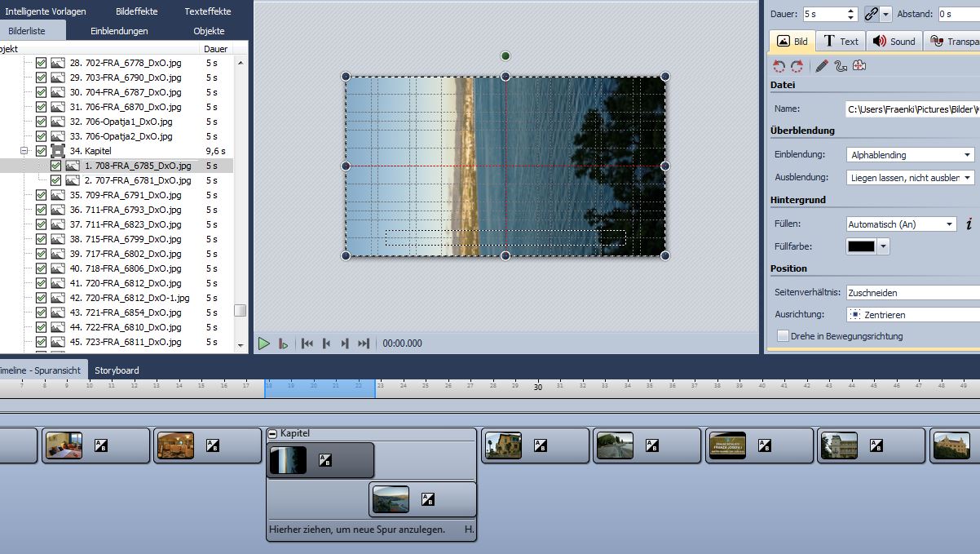
Task: Uncheck 709-FRA_6791_DxO.jpg in the image list
Action: point(41,195)
